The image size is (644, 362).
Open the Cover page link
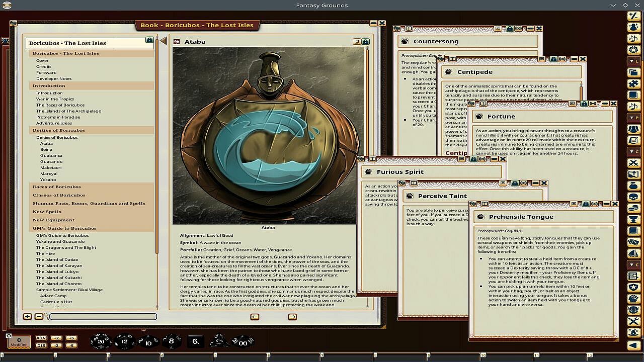click(x=42, y=60)
